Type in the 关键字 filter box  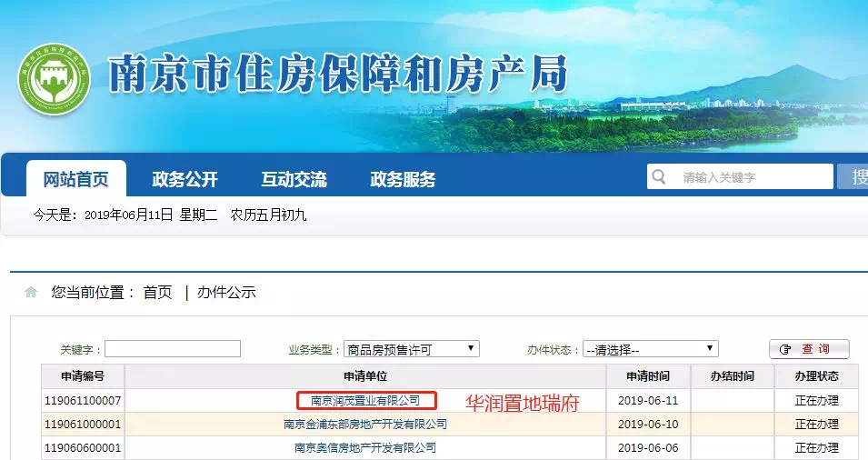pyautogui.click(x=173, y=349)
